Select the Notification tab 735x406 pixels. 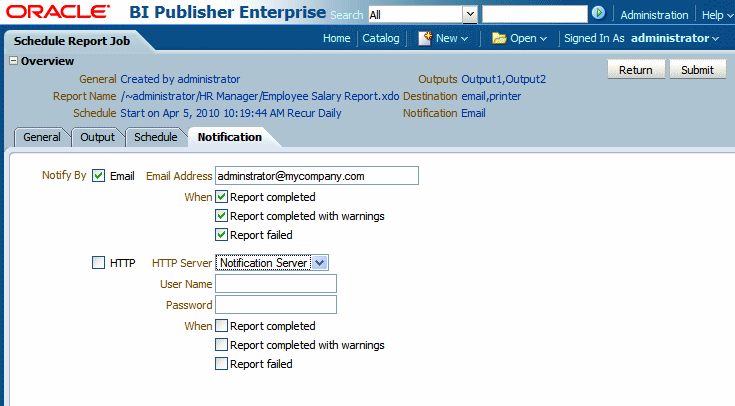coord(230,137)
